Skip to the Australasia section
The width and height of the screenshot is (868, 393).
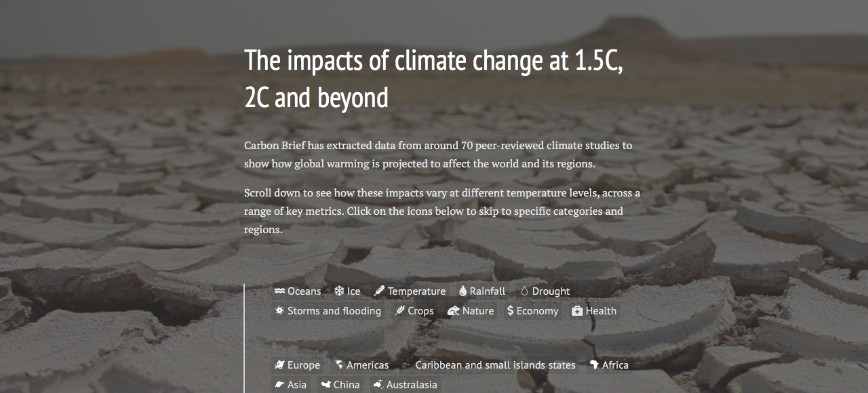pos(405,385)
